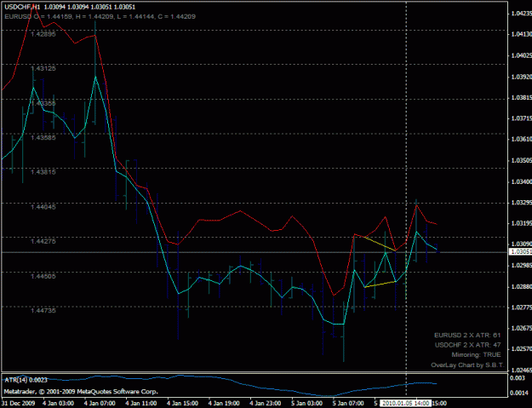Screen dimensions: 532x408
Task: Click the 4 Jan 07:00 time axis label
Action: 100,403
